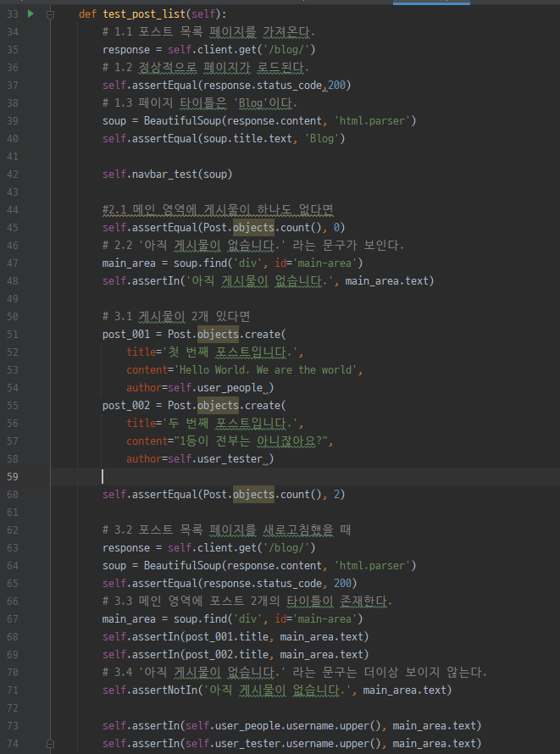Run test_post_list with the green gutter arrow
Screen dimensions: 560x754
coord(30,14)
